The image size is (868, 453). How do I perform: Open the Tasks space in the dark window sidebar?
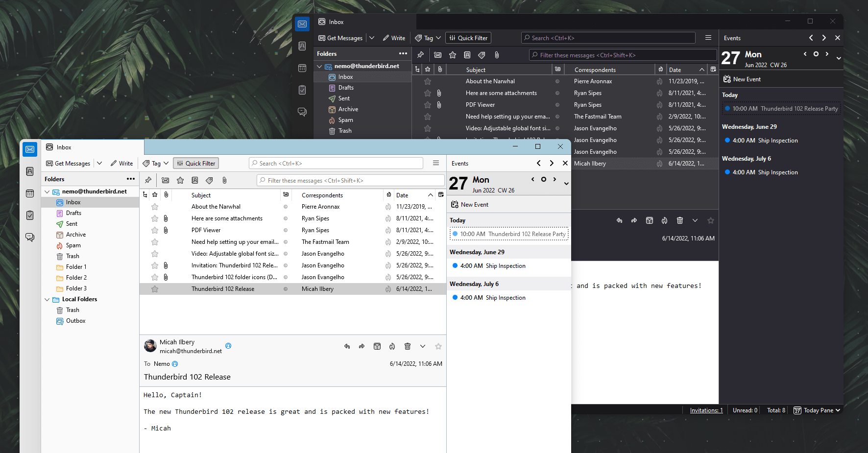[x=302, y=90]
